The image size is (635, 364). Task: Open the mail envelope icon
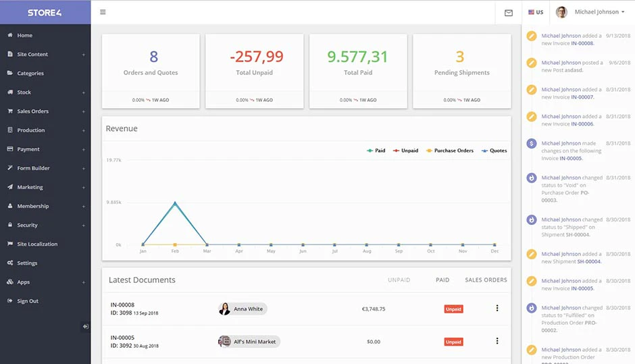point(509,13)
